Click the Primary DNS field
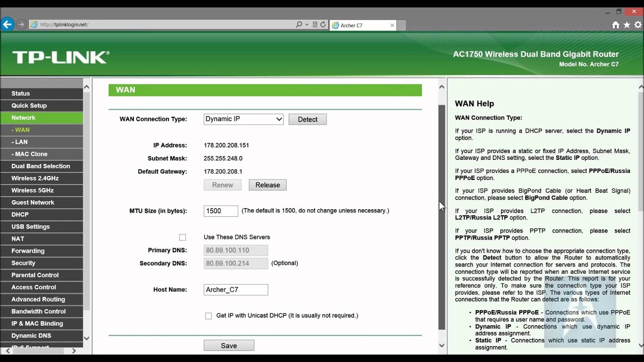The height and width of the screenshot is (362, 644). 236,250
